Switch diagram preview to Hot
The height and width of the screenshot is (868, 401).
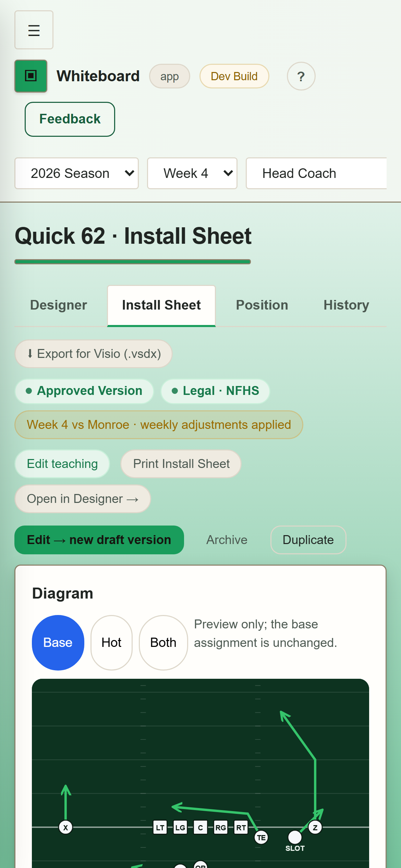pyautogui.click(x=111, y=642)
